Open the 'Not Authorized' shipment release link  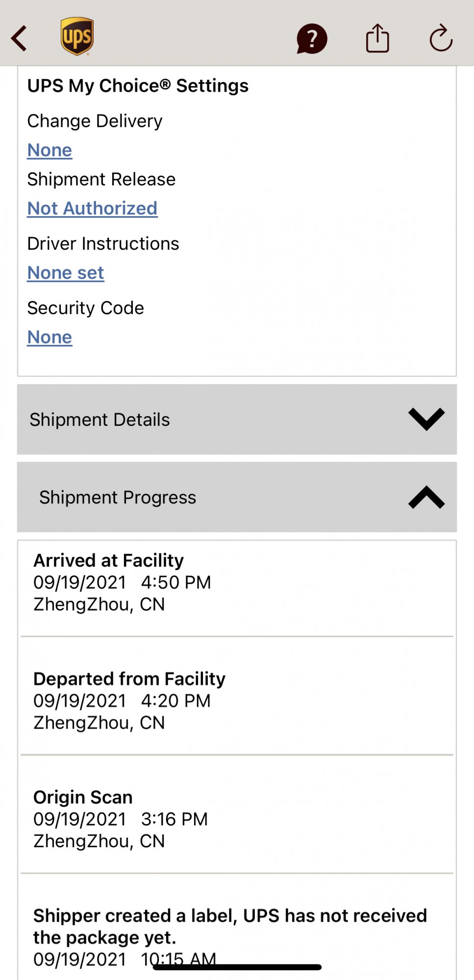pos(92,209)
